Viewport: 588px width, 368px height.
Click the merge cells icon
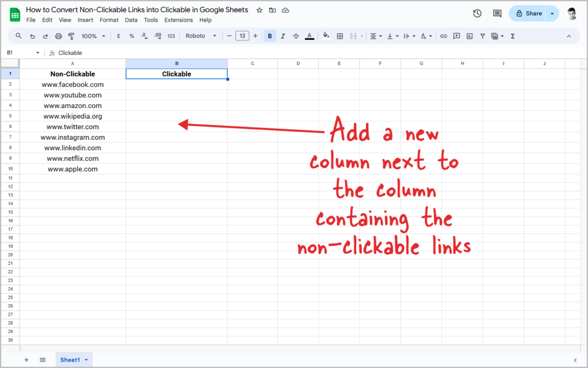(353, 36)
